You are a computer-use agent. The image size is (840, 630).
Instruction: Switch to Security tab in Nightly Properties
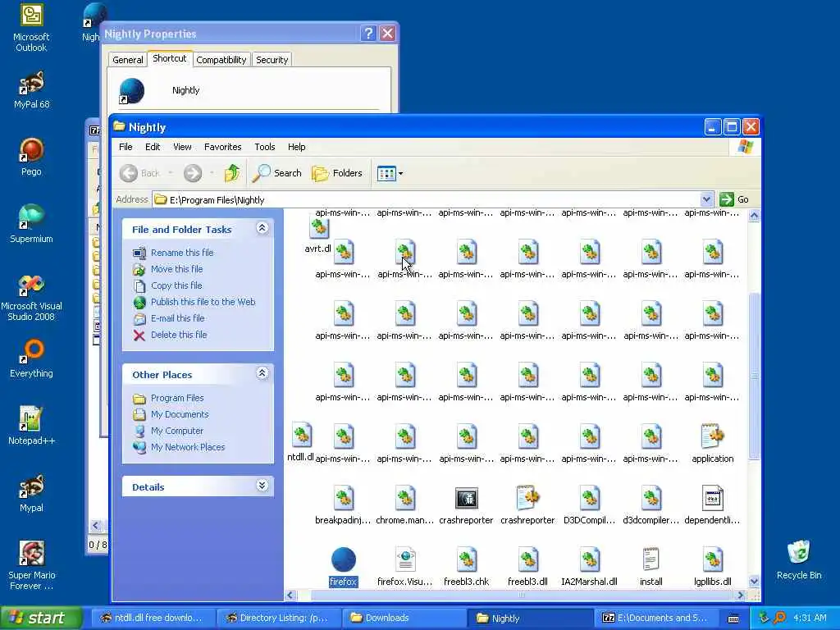pyautogui.click(x=272, y=59)
